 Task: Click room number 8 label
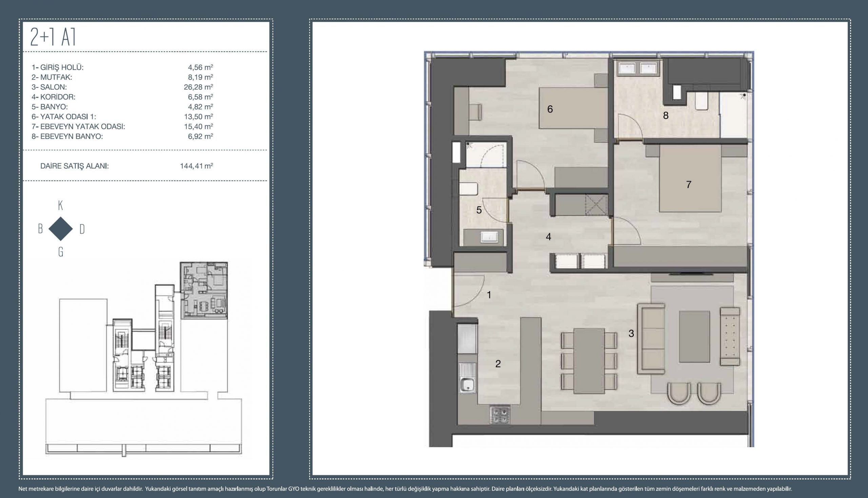tap(666, 116)
